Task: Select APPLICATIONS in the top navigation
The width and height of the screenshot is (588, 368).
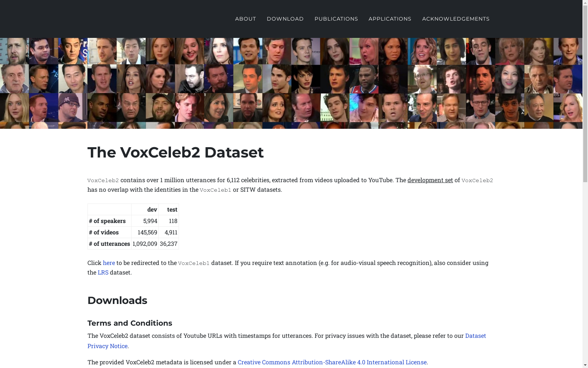Action: [x=390, y=19]
